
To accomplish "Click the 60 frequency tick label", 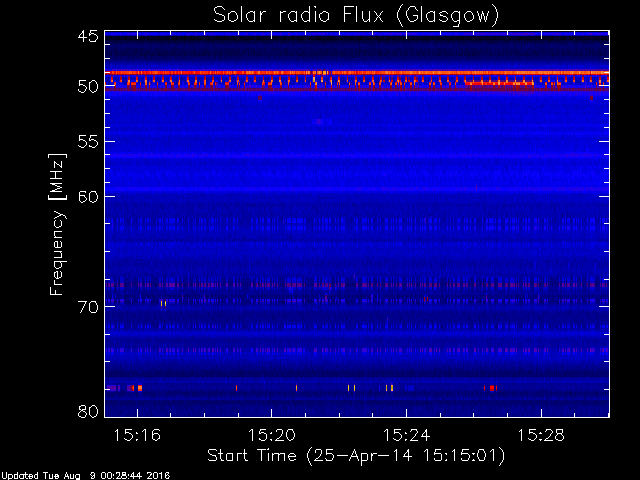I will pos(88,197).
